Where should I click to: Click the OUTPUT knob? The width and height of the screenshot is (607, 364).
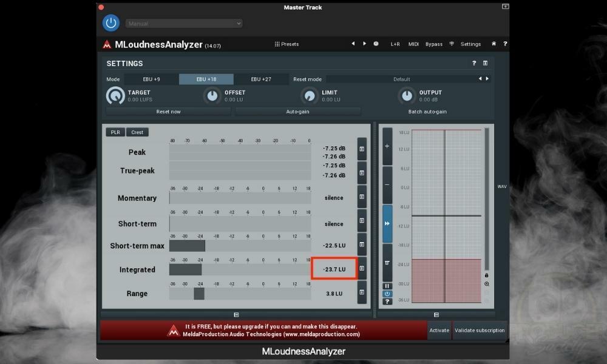click(x=407, y=95)
